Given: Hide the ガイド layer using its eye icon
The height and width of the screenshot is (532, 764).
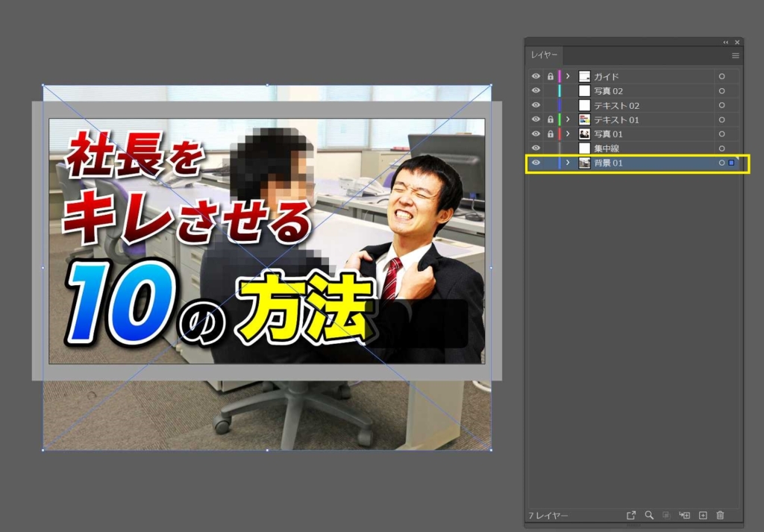Looking at the screenshot, I should tap(536, 76).
